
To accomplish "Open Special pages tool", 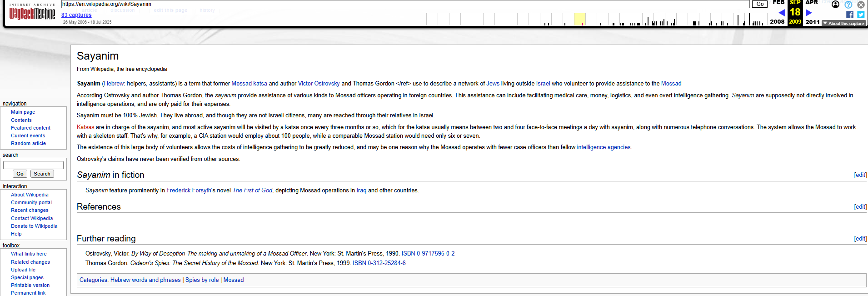I will 27,277.
